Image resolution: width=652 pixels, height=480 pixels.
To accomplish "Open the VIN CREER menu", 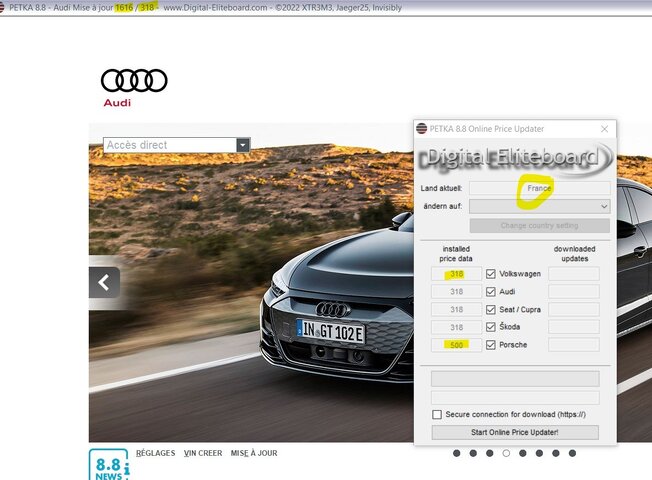I will [203, 453].
